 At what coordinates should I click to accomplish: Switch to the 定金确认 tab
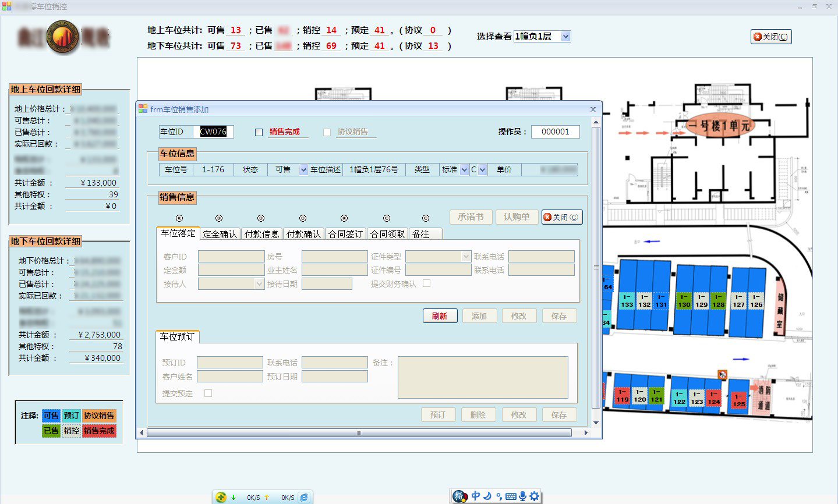[220, 234]
